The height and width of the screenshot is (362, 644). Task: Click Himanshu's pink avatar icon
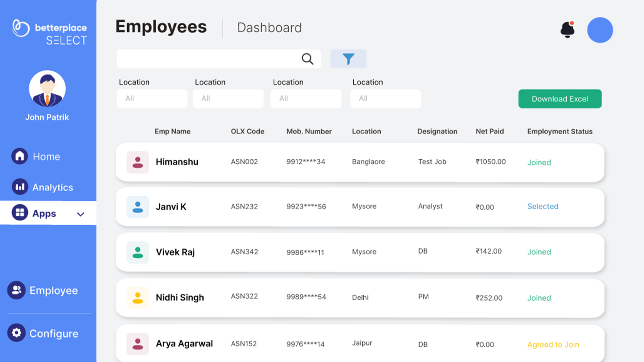(x=137, y=162)
